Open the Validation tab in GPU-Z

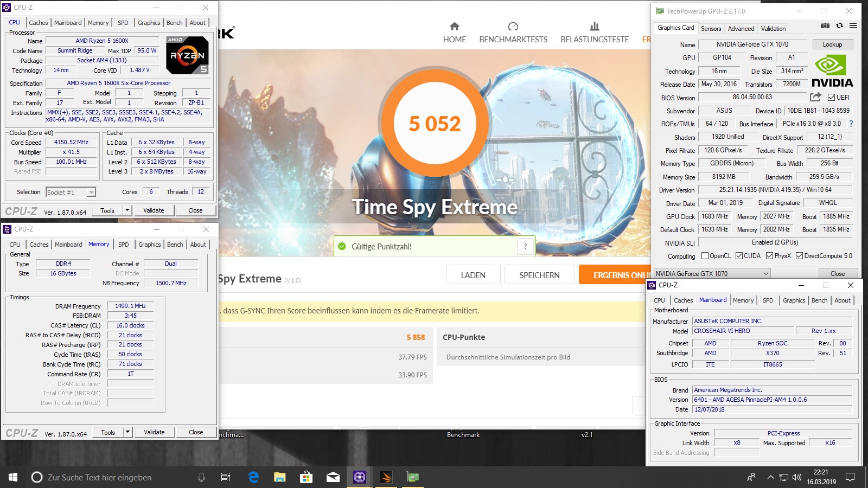point(773,29)
